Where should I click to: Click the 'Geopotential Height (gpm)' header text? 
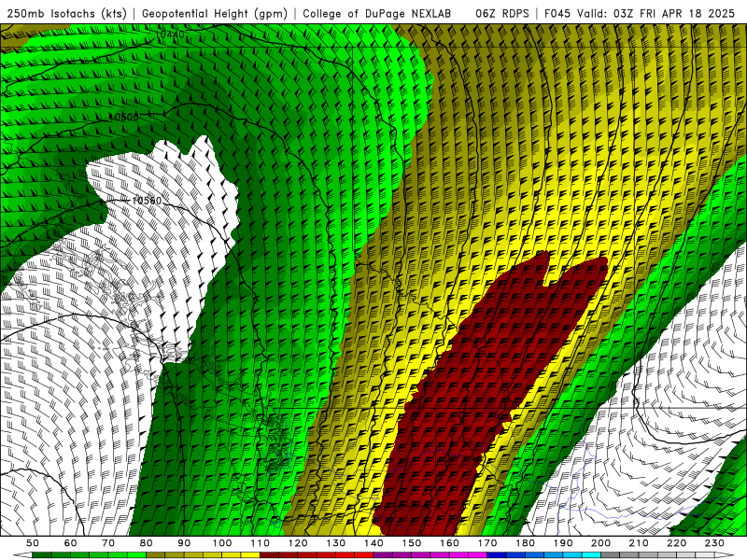pyautogui.click(x=215, y=13)
